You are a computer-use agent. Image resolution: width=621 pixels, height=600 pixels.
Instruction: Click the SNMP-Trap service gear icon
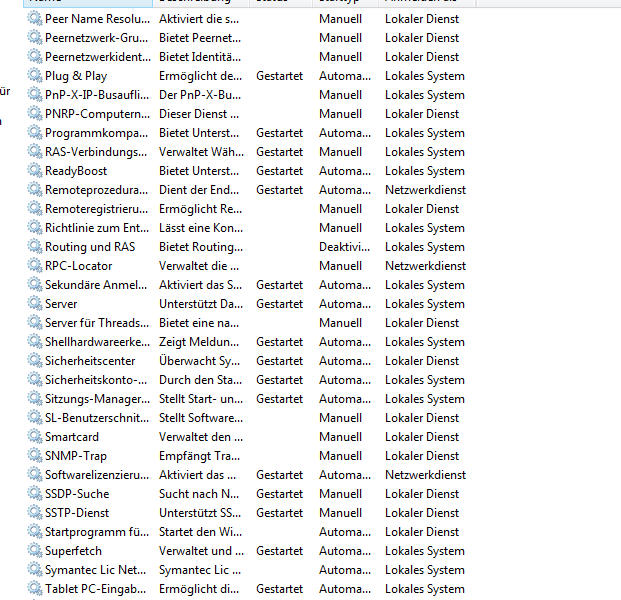click(35, 456)
